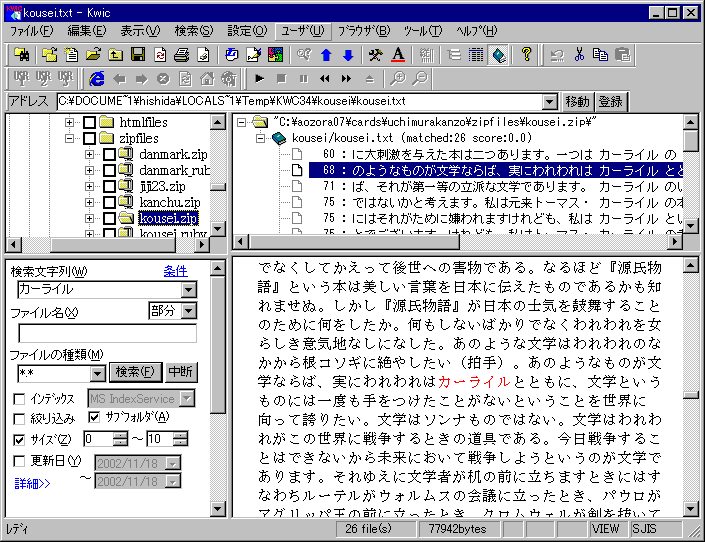Click the 中断 abort button

click(x=180, y=372)
